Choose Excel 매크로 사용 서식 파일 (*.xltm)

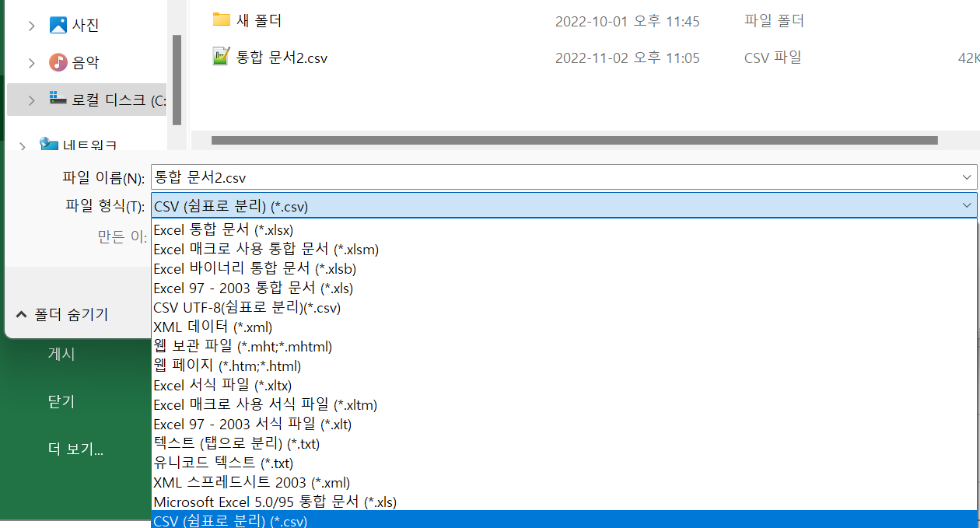tap(564, 404)
